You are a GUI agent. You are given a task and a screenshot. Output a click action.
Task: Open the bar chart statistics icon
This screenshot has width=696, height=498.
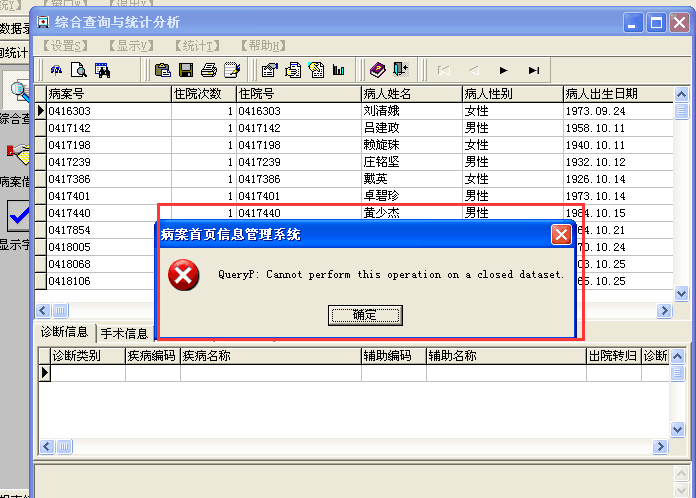[339, 70]
